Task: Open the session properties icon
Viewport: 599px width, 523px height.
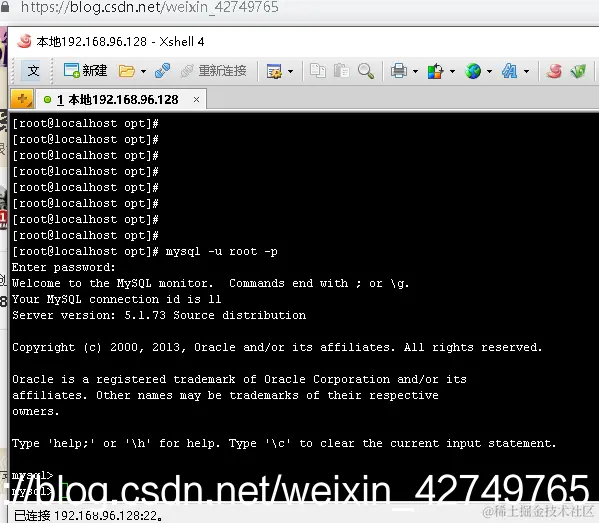Action: coord(274,71)
